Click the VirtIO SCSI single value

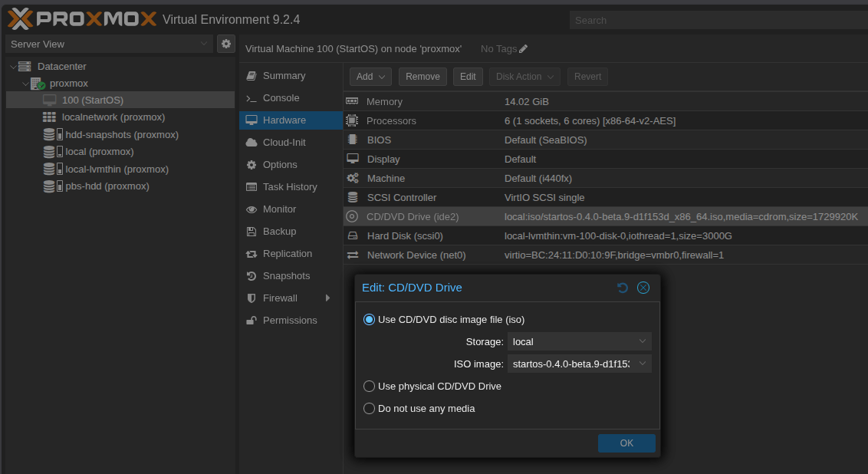pyautogui.click(x=544, y=197)
